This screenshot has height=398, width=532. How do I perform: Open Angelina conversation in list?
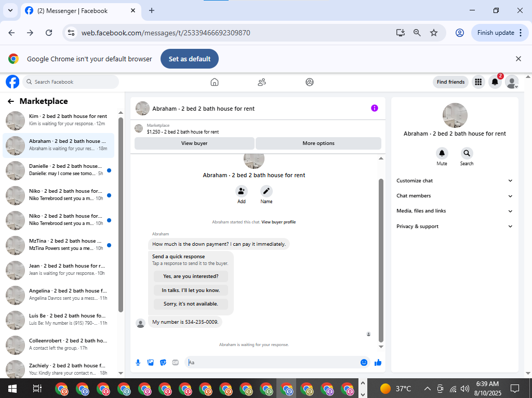(59, 295)
